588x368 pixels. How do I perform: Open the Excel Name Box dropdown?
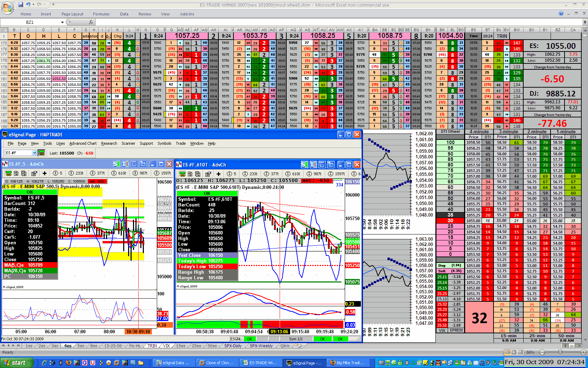(x=63, y=22)
